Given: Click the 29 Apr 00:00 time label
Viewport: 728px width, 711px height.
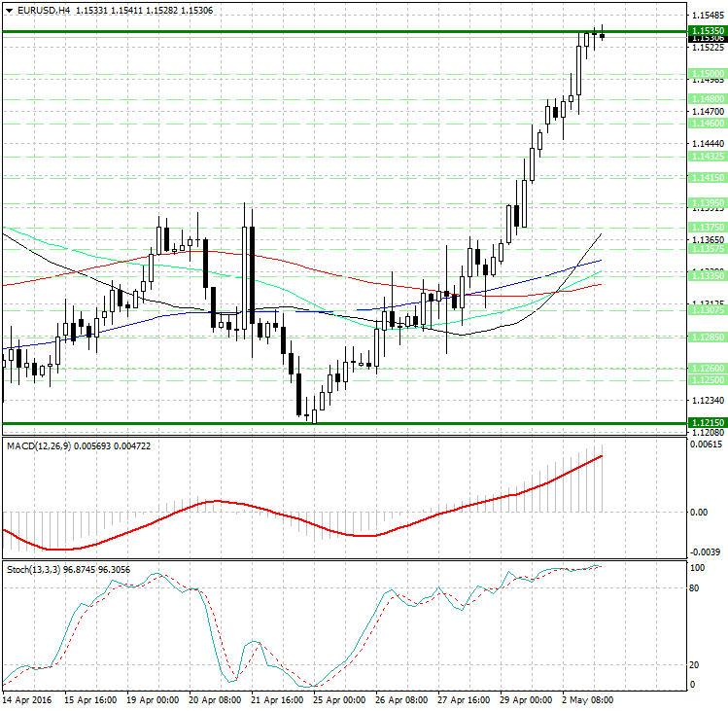Looking at the screenshot, I should [x=526, y=700].
